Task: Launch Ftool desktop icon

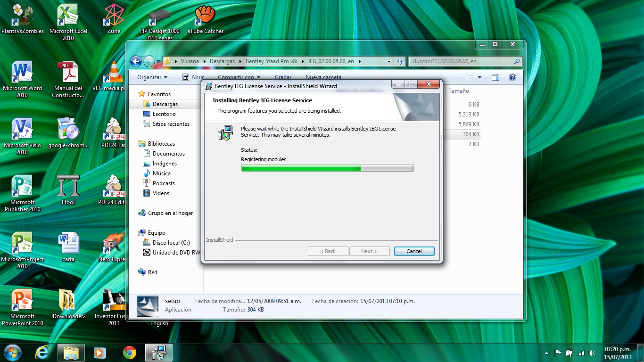Action: click(x=68, y=190)
